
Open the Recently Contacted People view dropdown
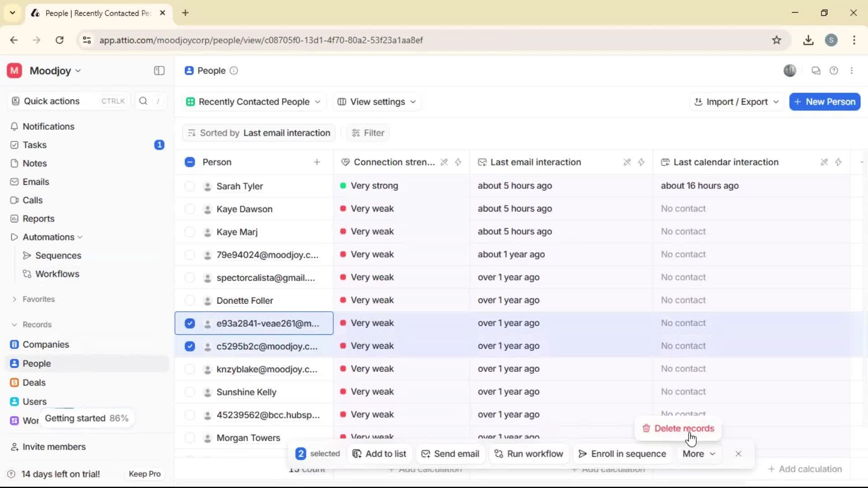[253, 102]
